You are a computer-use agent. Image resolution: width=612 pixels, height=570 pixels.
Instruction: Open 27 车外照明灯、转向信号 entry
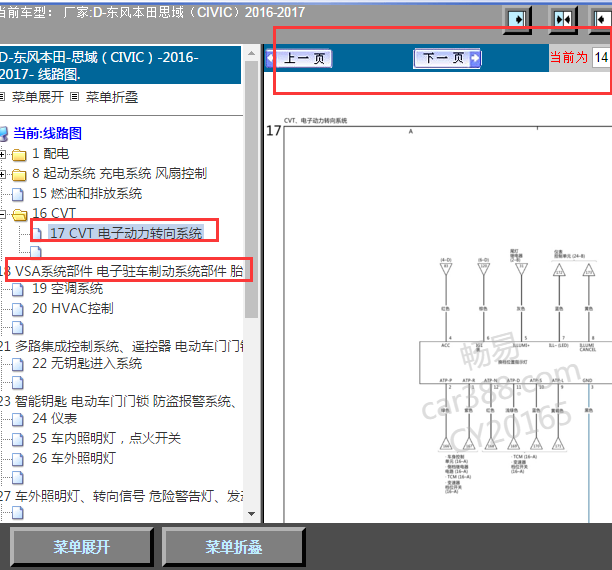[x=121, y=496]
